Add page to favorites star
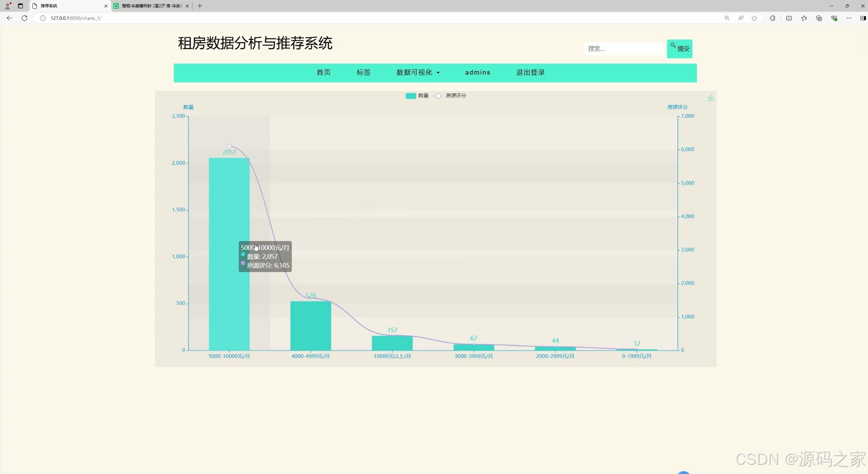 pos(754,18)
